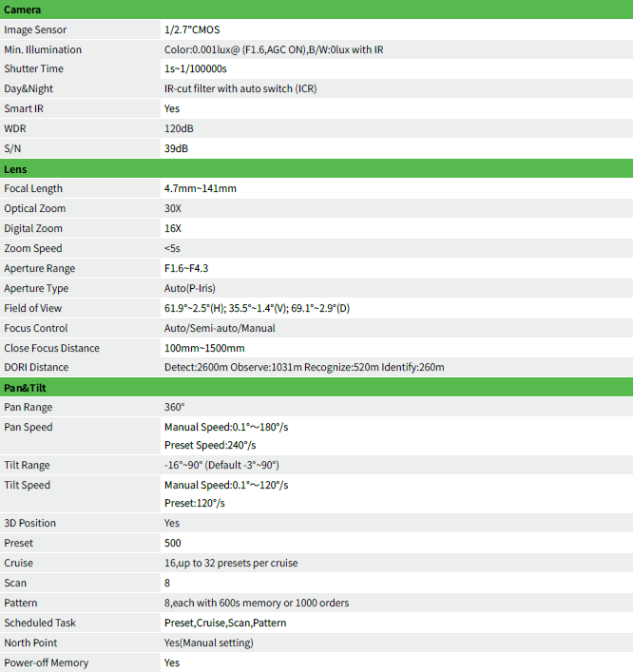
Task: Select the Tilt Range value
Action: (x=221, y=465)
